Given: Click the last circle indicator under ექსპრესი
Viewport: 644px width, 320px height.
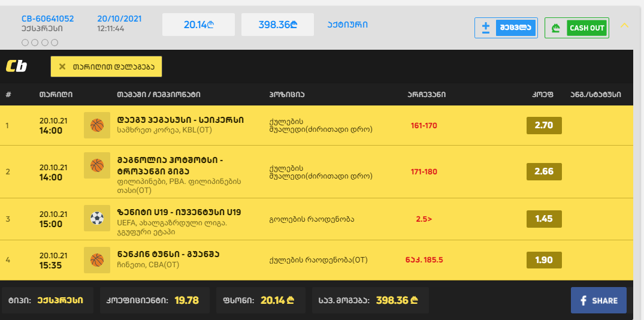Looking at the screenshot, I should (x=55, y=43).
